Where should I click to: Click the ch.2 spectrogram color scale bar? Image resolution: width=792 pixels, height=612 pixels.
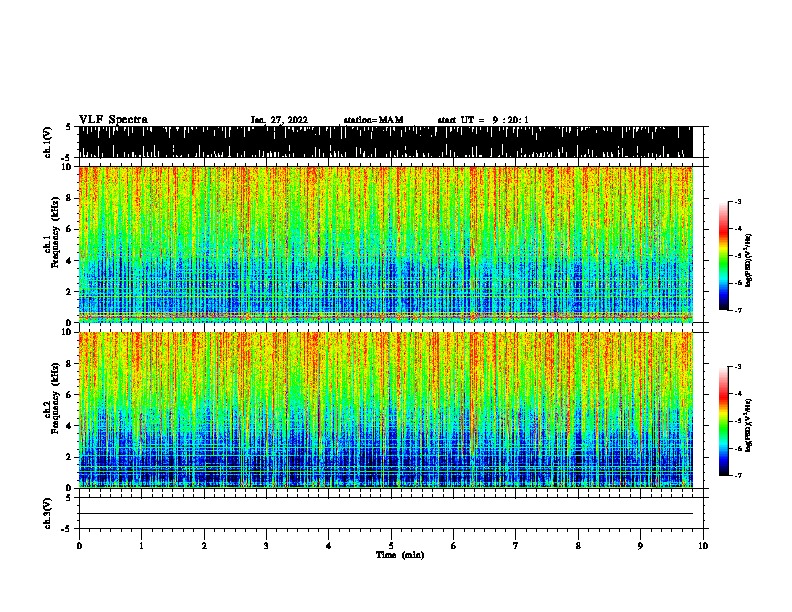point(724,421)
